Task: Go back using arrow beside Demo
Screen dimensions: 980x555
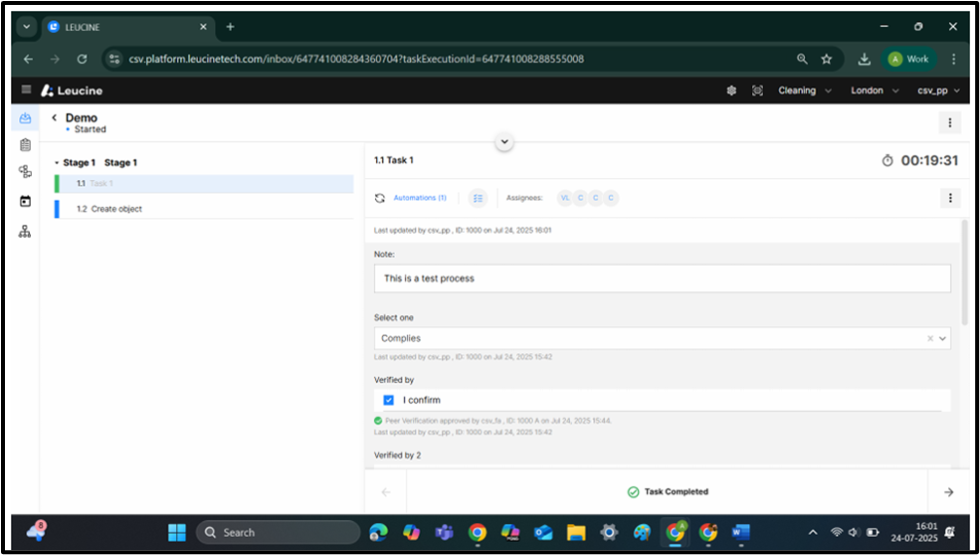Action: click(55, 118)
